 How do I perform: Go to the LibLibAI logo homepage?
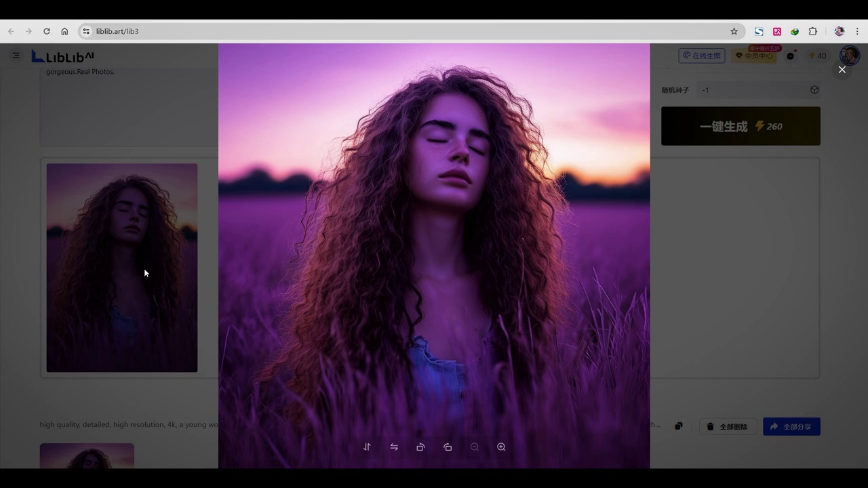63,56
